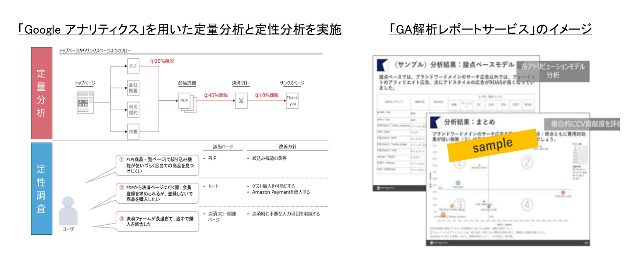Click the トップページ label above the icon
The image size is (644, 275).
click(85, 83)
